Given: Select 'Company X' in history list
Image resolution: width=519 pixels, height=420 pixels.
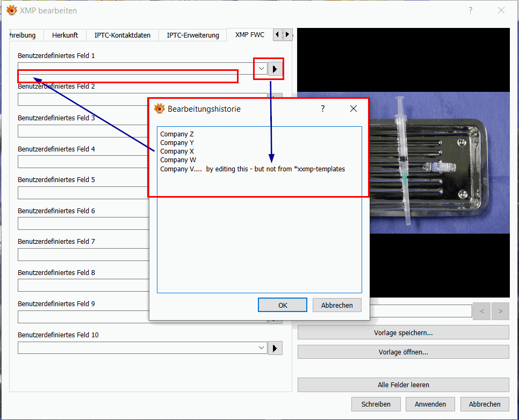Looking at the screenshot, I should click(177, 151).
